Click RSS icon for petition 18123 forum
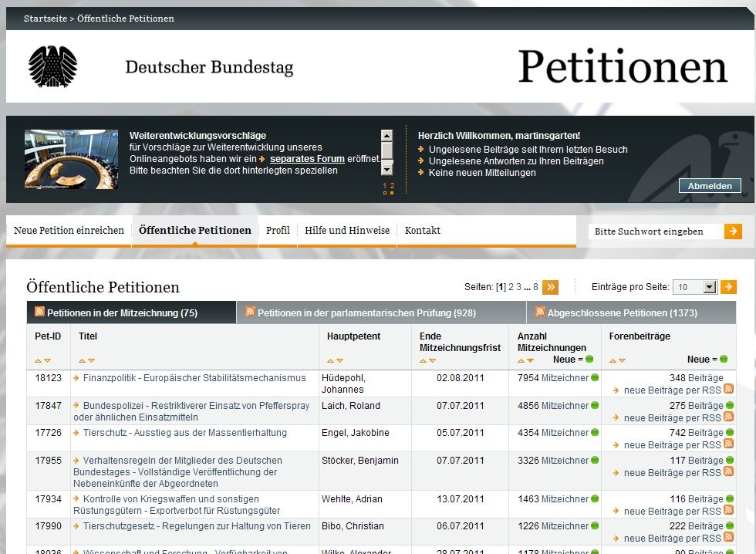 pos(728,389)
